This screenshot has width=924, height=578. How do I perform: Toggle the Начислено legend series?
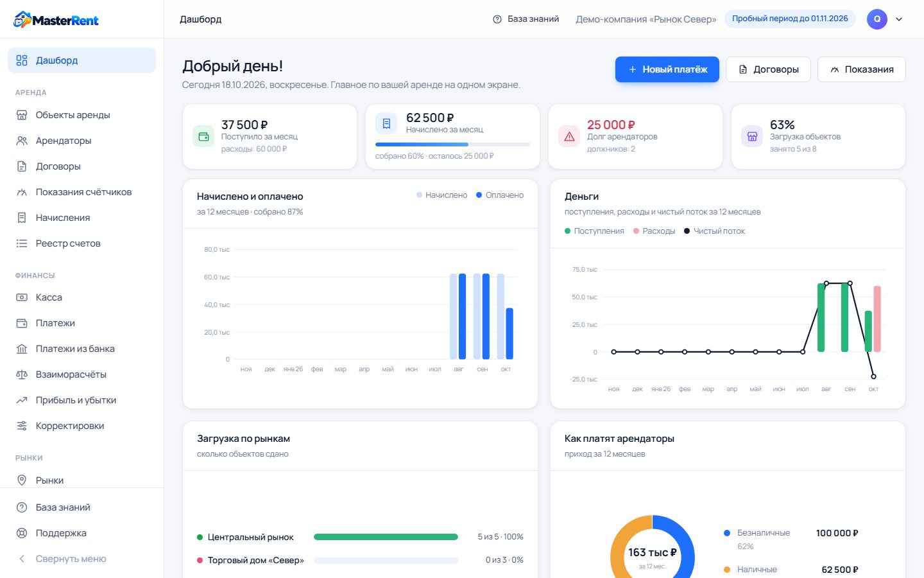coord(441,195)
